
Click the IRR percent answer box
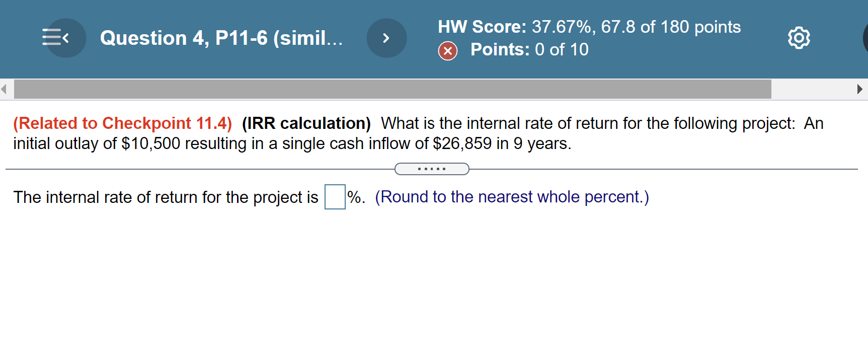point(335,197)
